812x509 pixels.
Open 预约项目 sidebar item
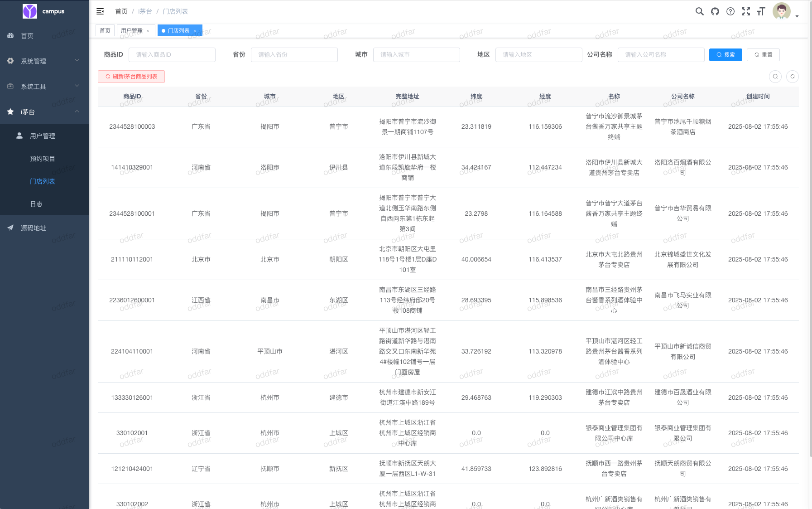[44, 158]
